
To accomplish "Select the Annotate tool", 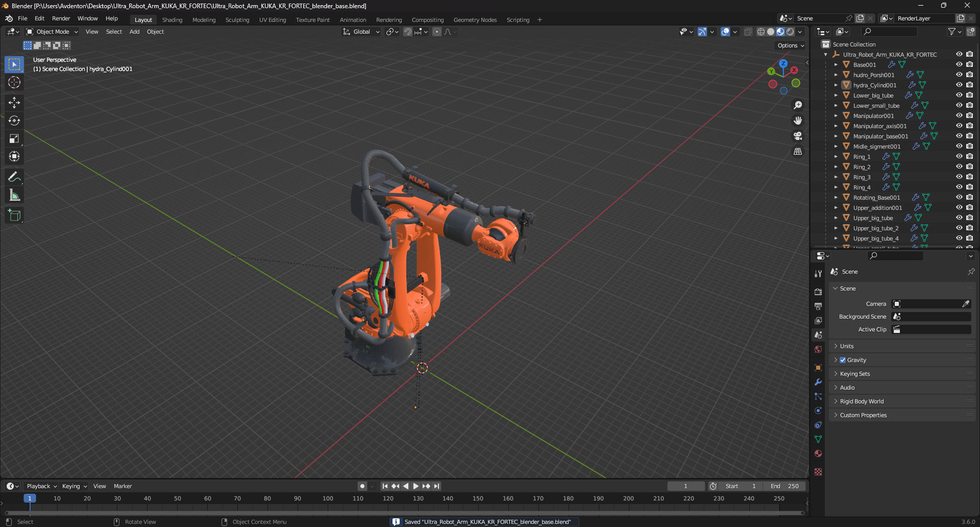I will 14,177.
